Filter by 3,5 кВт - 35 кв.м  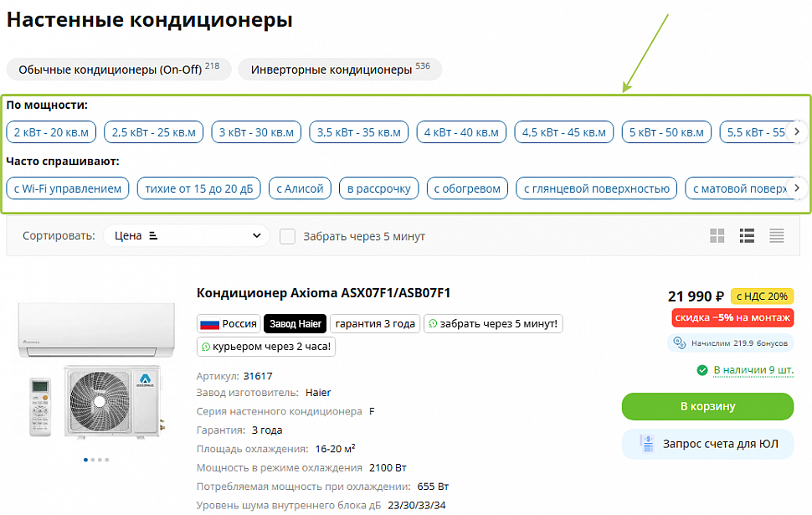click(x=359, y=132)
